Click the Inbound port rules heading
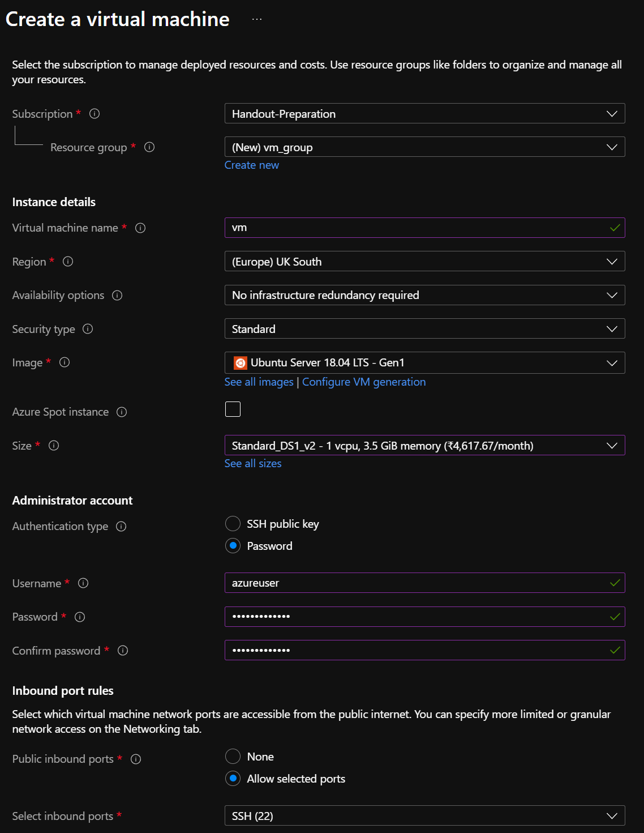The image size is (644, 833). coord(63,691)
